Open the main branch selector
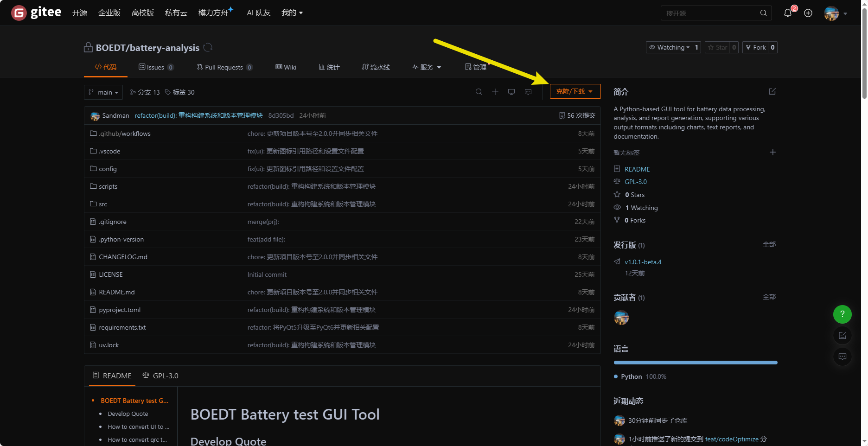The height and width of the screenshot is (446, 868). pyautogui.click(x=103, y=92)
